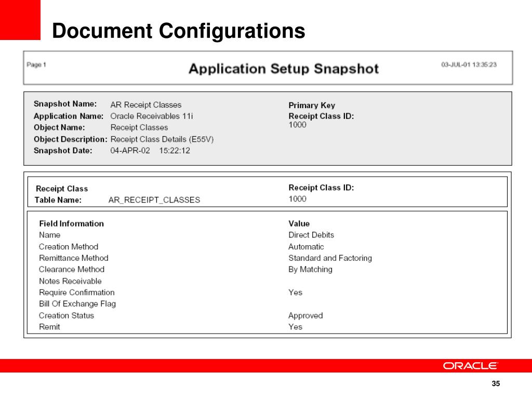Click the value 'Direct Debits'
Image resolution: width=532 pixels, height=399 pixels.
click(x=311, y=235)
